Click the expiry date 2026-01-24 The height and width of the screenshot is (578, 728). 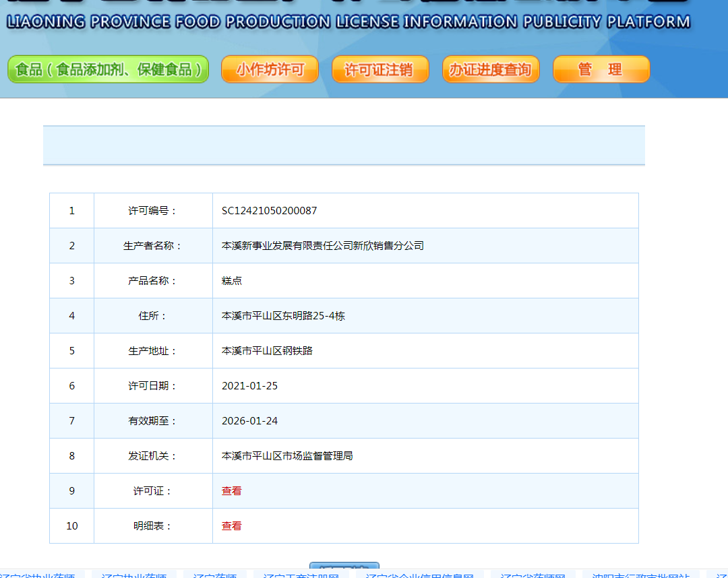coord(250,421)
